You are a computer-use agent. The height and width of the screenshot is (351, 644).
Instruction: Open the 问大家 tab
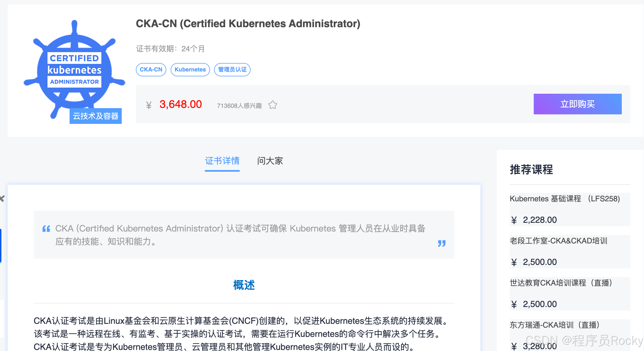coord(270,161)
